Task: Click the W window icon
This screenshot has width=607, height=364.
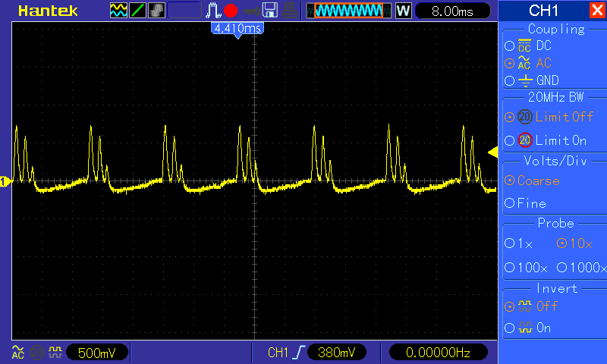Action: click(403, 11)
